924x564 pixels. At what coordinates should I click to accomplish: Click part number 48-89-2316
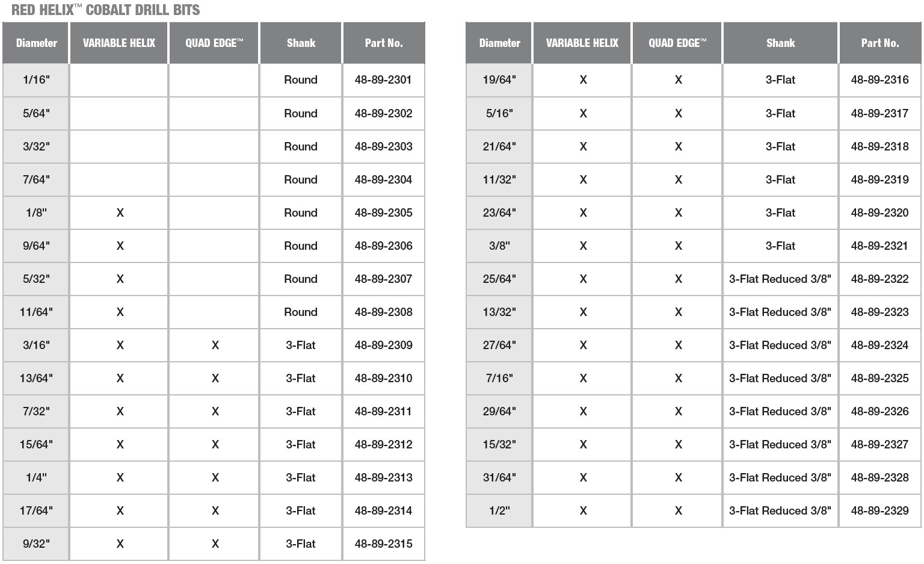click(x=879, y=80)
